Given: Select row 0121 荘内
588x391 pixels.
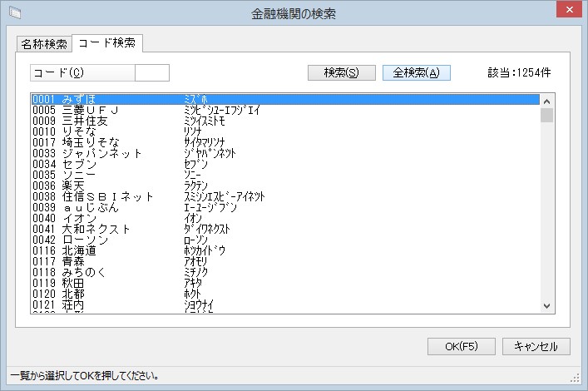Looking at the screenshot, I should coord(285,304).
